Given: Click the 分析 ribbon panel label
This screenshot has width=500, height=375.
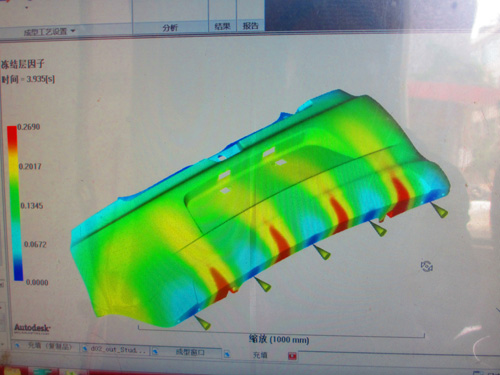Looking at the screenshot, I should point(170,28).
